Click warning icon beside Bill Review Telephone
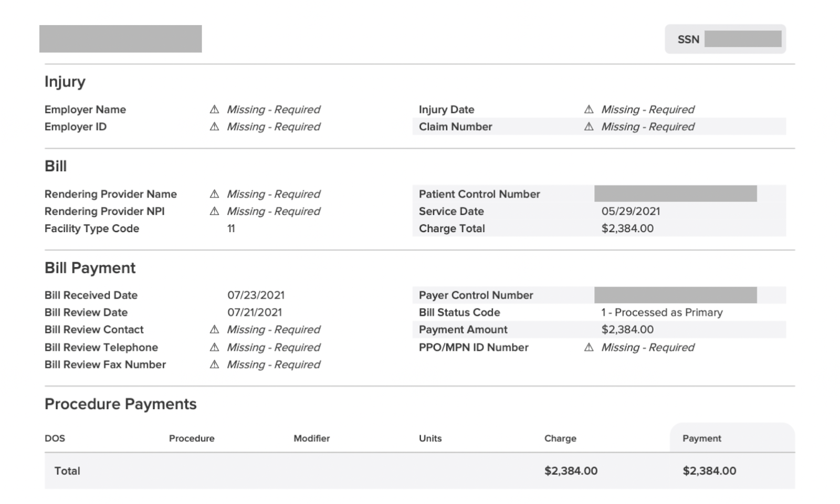The height and width of the screenshot is (504, 840). [214, 347]
